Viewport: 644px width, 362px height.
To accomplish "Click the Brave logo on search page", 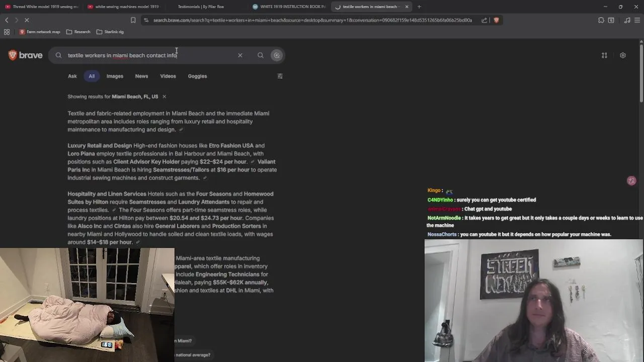I will pyautogui.click(x=25, y=55).
